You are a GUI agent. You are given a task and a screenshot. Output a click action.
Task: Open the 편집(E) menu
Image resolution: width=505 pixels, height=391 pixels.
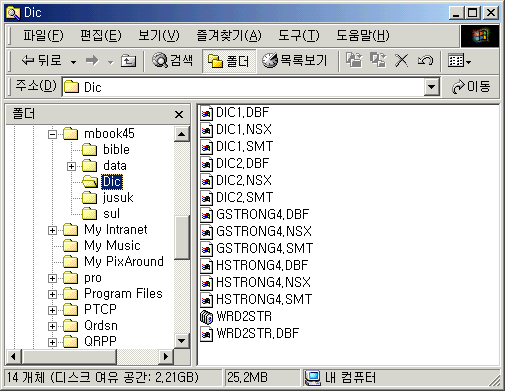(x=101, y=35)
